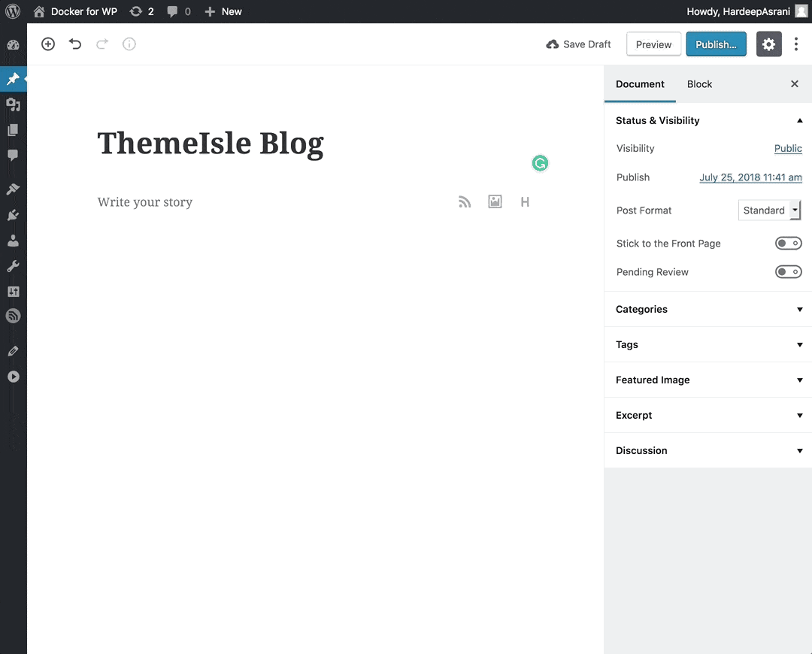This screenshot has height=654, width=812.
Task: Toggle Pending Review on
Action: coord(788,271)
